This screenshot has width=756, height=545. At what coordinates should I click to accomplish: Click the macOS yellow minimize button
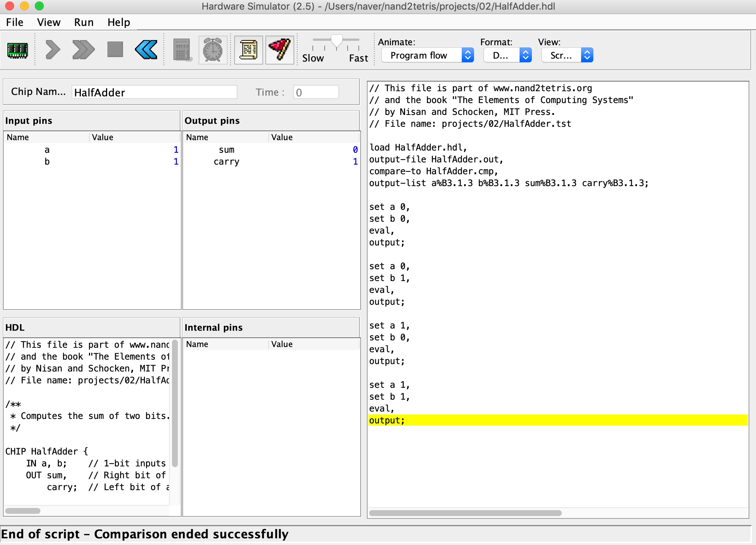(x=24, y=6)
